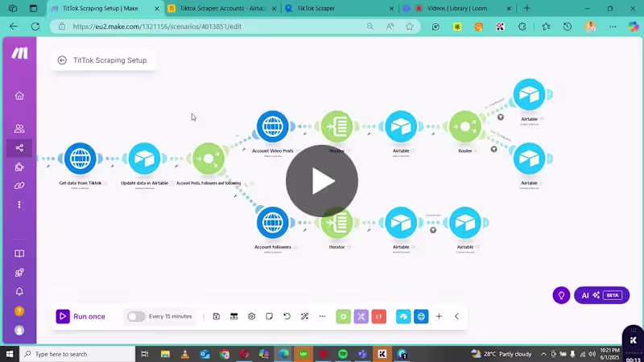Open the Airtable favorite in toolbar

click(x=403, y=316)
